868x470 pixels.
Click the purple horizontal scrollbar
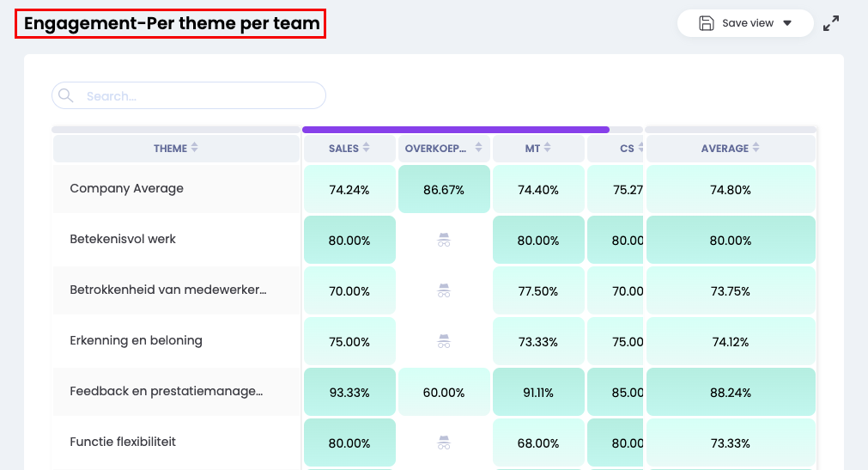455,130
